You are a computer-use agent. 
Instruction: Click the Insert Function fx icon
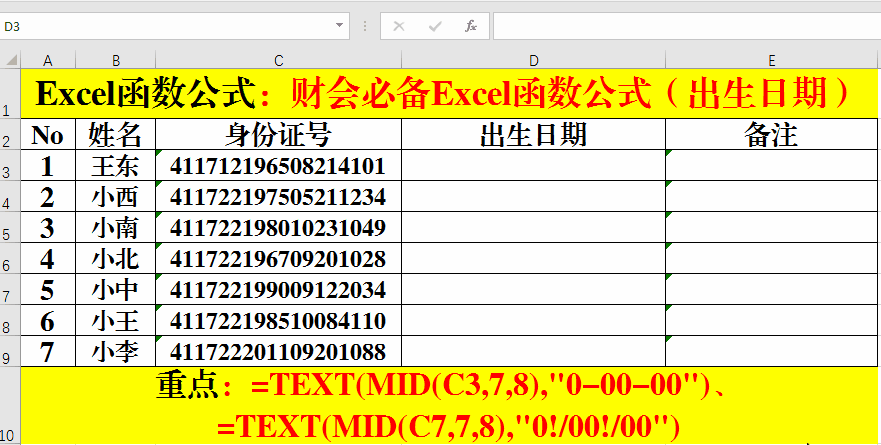click(x=471, y=26)
